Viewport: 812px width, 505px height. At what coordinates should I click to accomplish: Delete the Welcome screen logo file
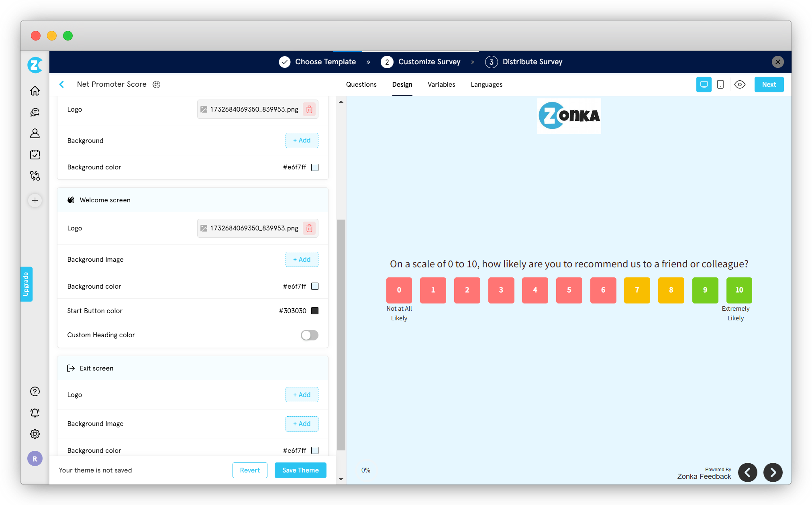coord(309,228)
